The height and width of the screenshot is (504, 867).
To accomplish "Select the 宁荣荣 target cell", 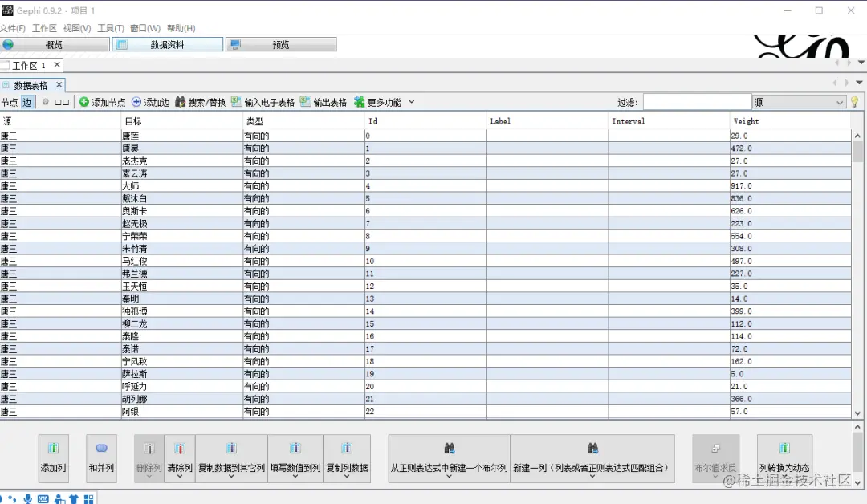I will 182,236.
